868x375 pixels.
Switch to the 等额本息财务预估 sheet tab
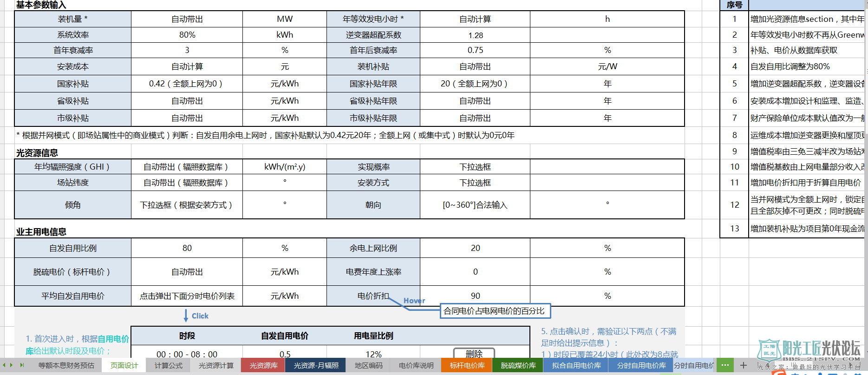(66, 366)
